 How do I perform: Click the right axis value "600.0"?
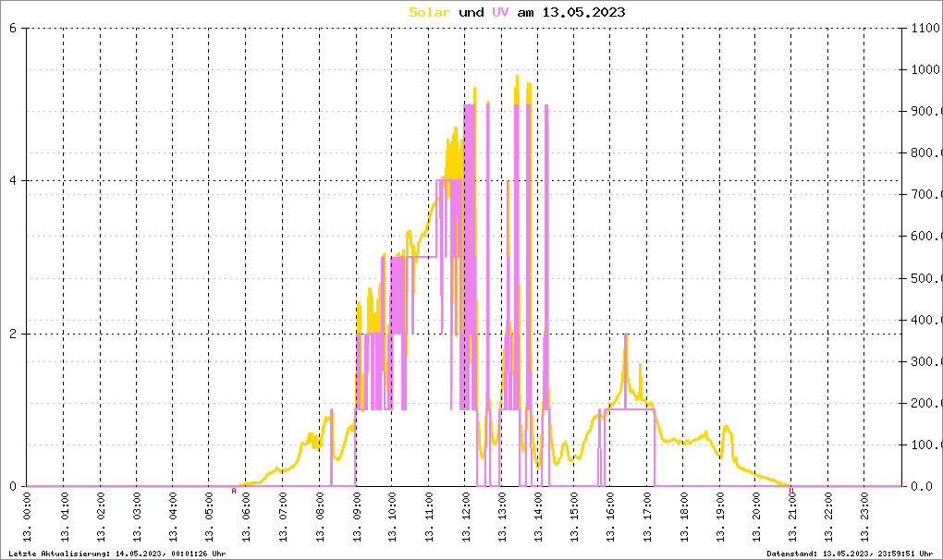point(926,237)
